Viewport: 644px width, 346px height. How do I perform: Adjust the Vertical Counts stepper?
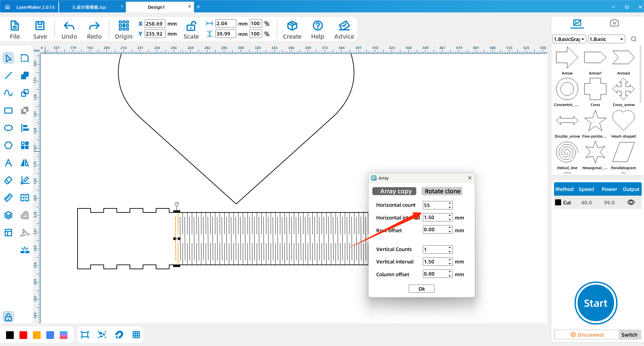pyautogui.click(x=450, y=249)
